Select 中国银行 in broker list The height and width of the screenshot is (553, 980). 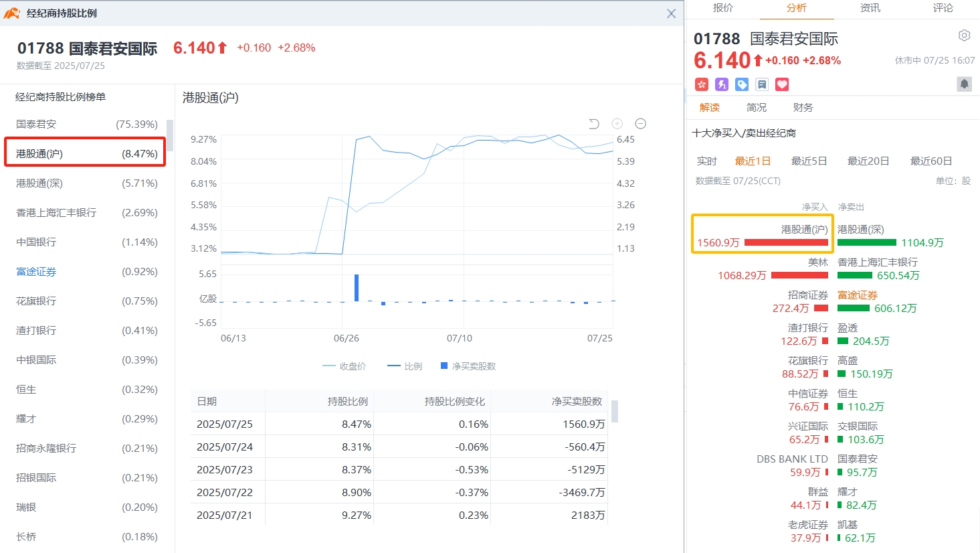click(x=87, y=242)
